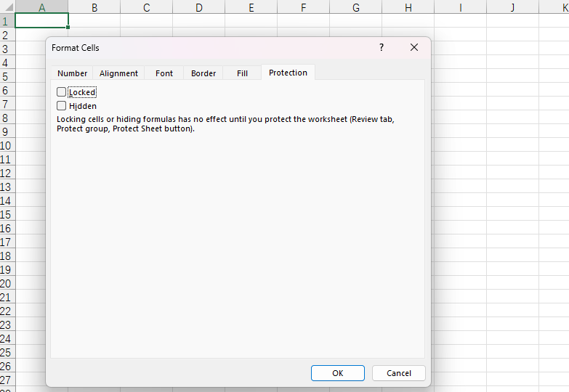The height and width of the screenshot is (392, 569).
Task: Select row 10 header
Action: click(x=7, y=145)
